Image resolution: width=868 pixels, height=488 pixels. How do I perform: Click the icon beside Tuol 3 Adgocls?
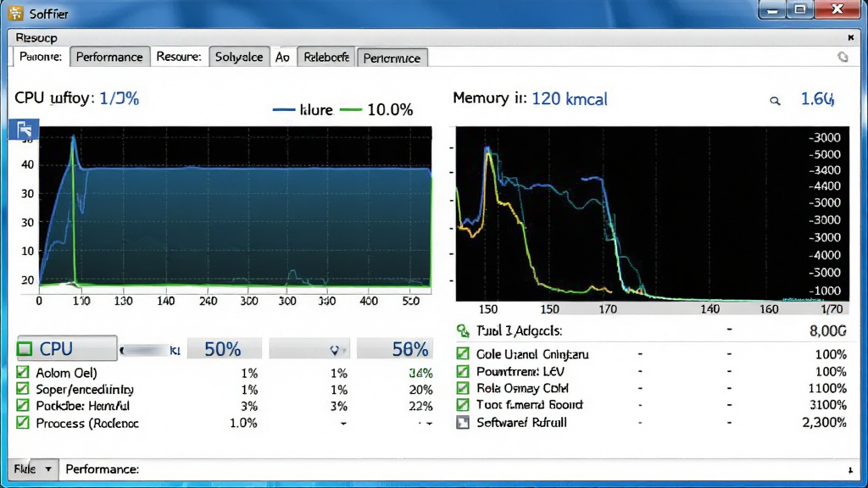(x=463, y=331)
